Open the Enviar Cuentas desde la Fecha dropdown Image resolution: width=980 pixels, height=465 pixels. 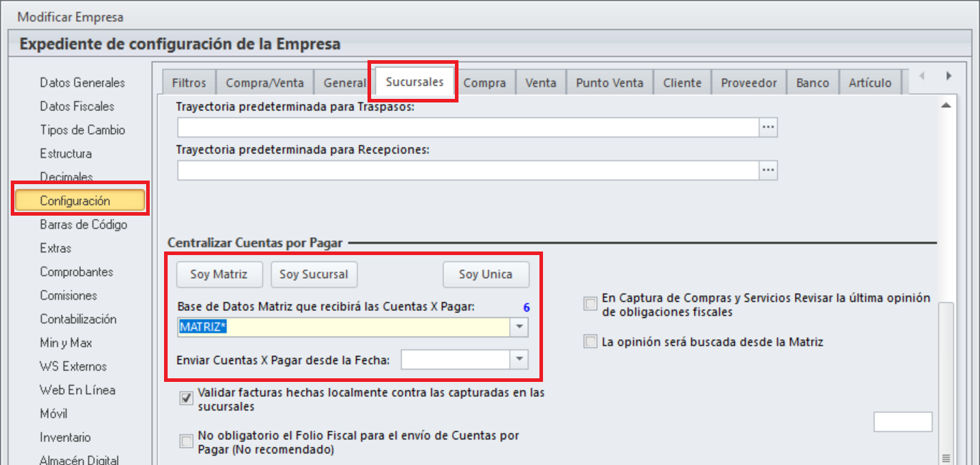519,360
